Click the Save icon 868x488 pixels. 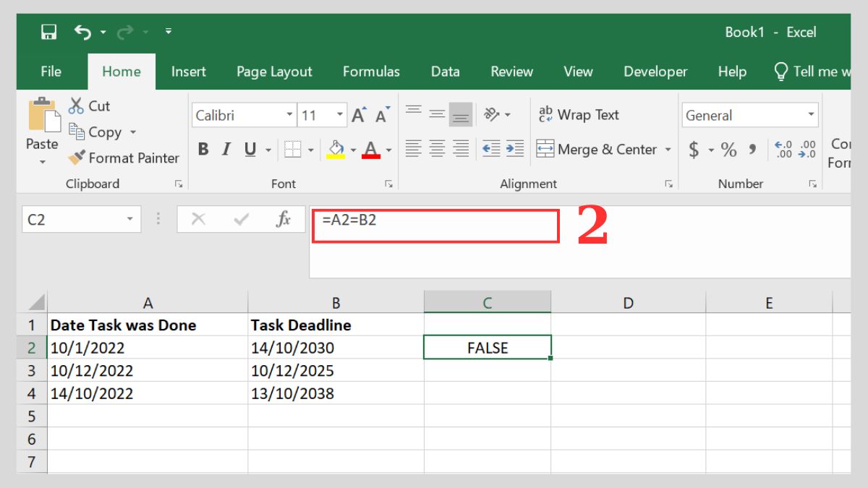coord(48,30)
